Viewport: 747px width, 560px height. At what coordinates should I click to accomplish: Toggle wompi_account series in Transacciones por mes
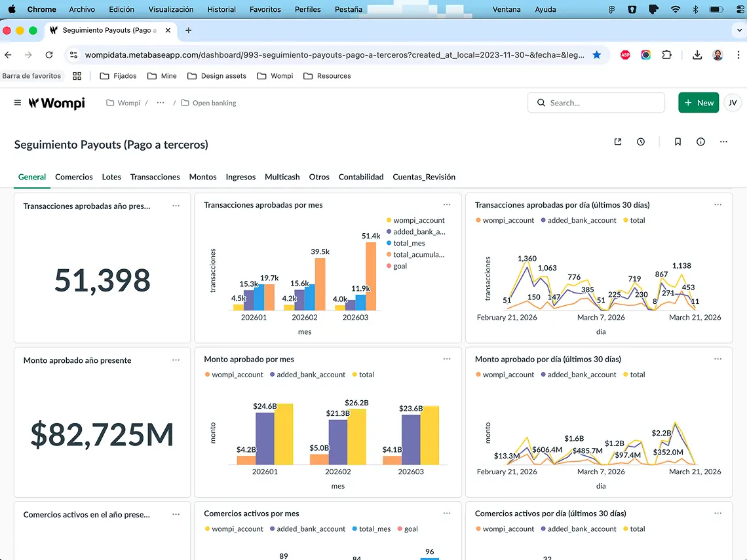pos(418,221)
